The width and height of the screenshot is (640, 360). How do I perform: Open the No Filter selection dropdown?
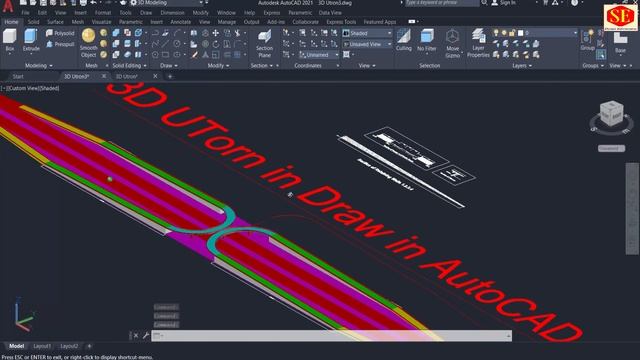(x=427, y=42)
